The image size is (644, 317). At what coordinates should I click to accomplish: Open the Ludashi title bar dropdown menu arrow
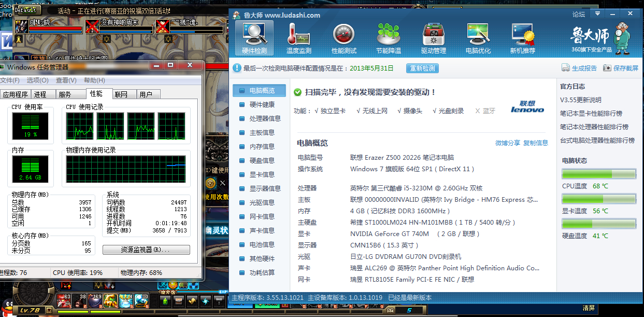[x=598, y=13]
